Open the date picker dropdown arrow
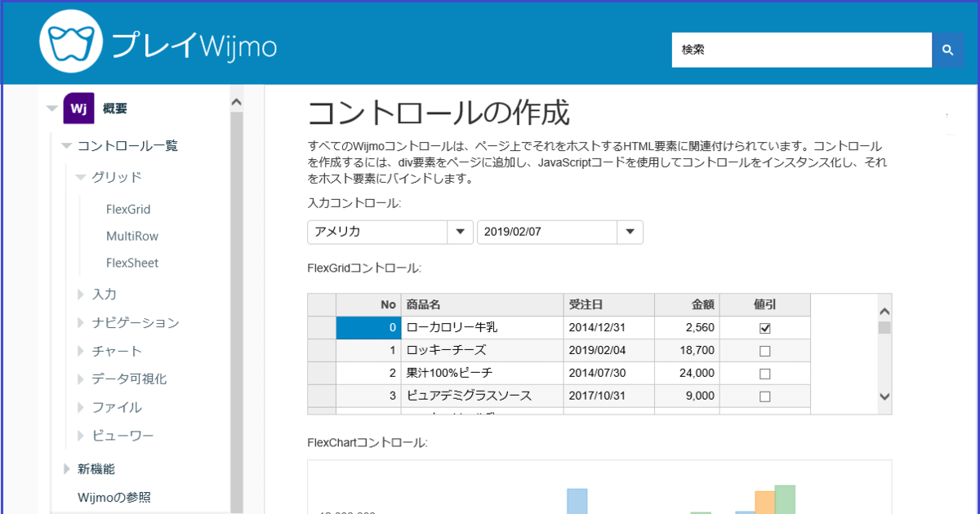The width and height of the screenshot is (980, 514). pyautogui.click(x=630, y=232)
